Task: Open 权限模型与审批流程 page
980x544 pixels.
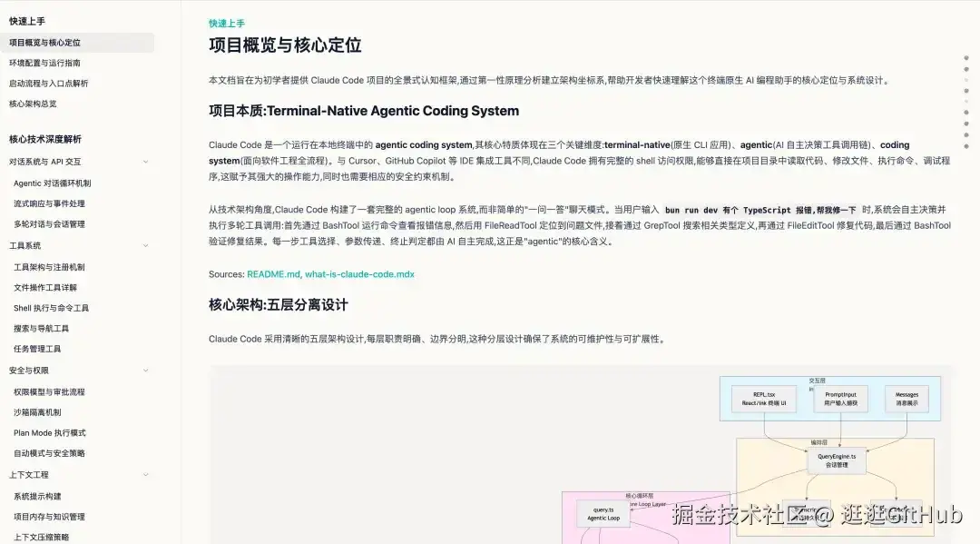Action: click(49, 392)
